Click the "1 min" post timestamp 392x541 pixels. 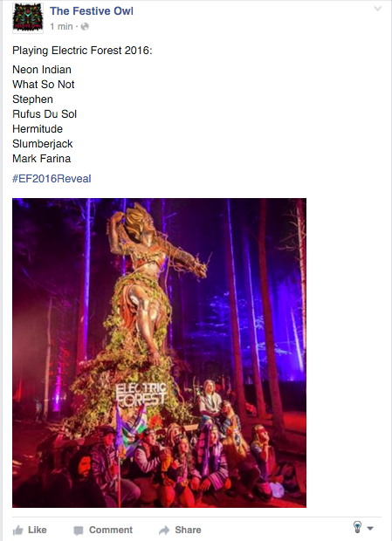[61, 26]
